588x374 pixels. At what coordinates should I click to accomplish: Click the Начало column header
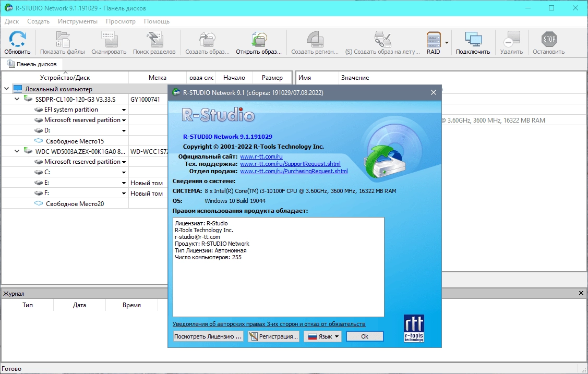[x=234, y=78]
